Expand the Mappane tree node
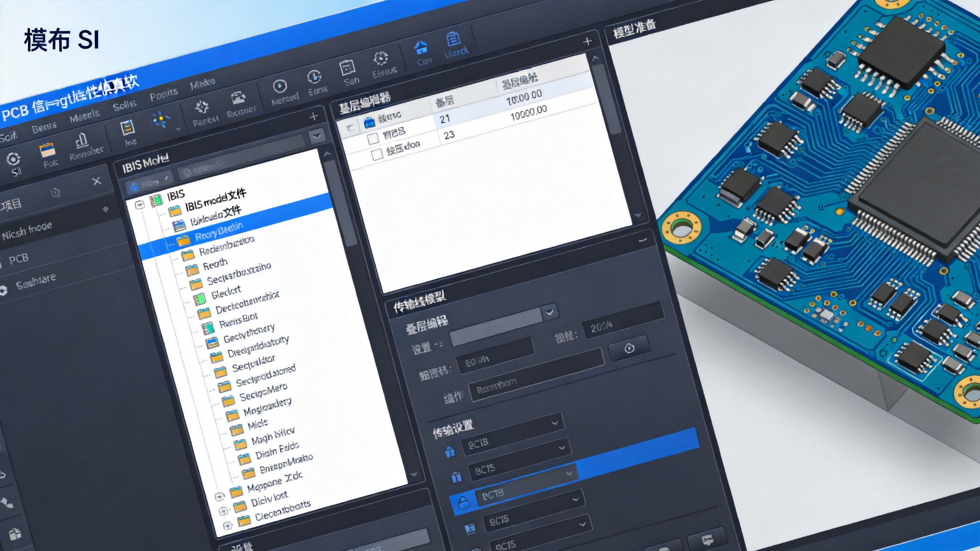Image resolution: width=980 pixels, height=551 pixels. click(x=220, y=497)
